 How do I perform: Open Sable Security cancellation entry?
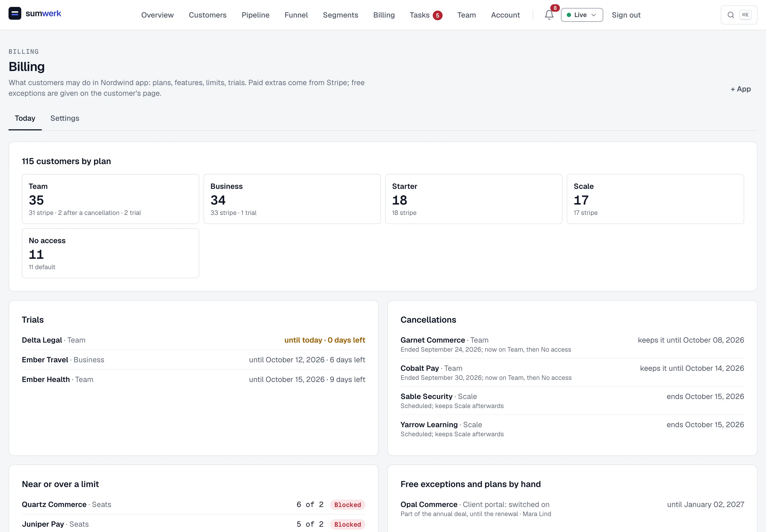pyautogui.click(x=572, y=401)
